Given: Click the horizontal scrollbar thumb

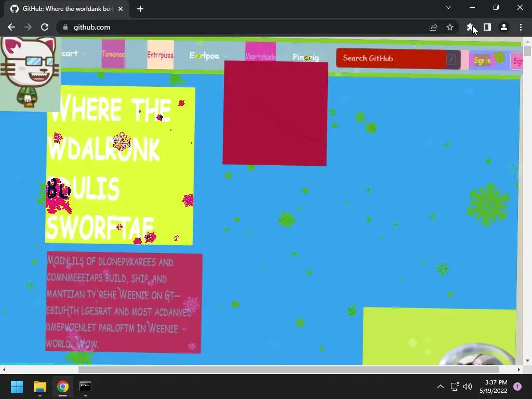Looking at the screenshot, I should tap(289, 369).
